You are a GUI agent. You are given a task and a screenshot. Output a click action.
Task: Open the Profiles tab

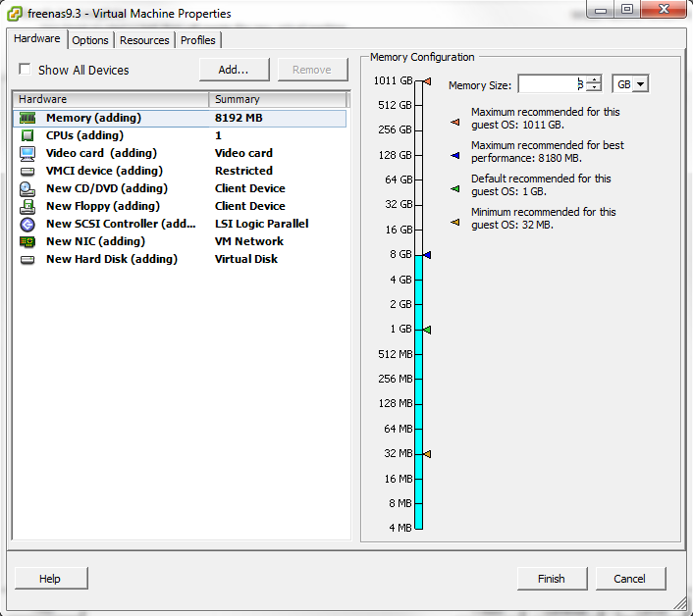tap(198, 40)
